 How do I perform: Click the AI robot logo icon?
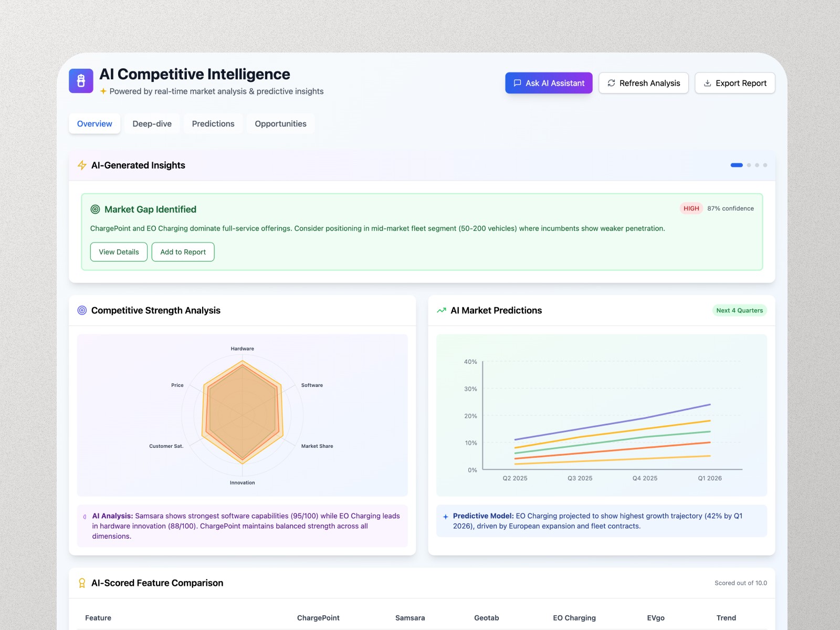81,81
